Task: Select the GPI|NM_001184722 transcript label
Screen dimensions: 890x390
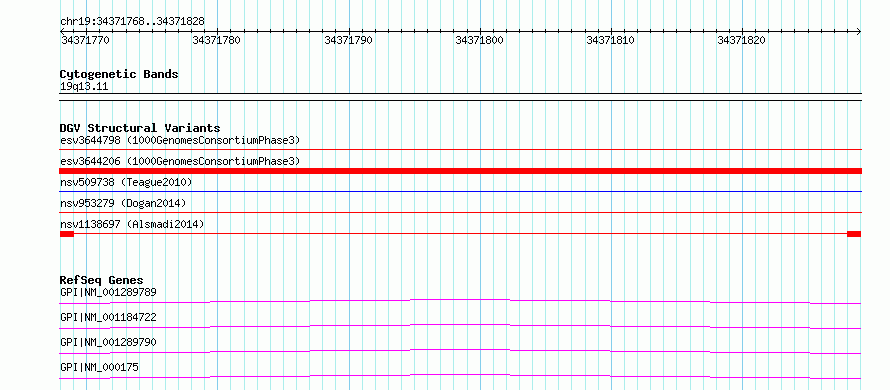Action: [x=108, y=317]
